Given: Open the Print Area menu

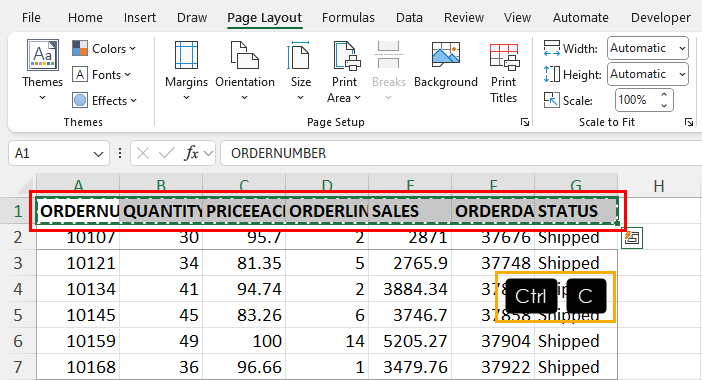Looking at the screenshot, I should pos(344,72).
